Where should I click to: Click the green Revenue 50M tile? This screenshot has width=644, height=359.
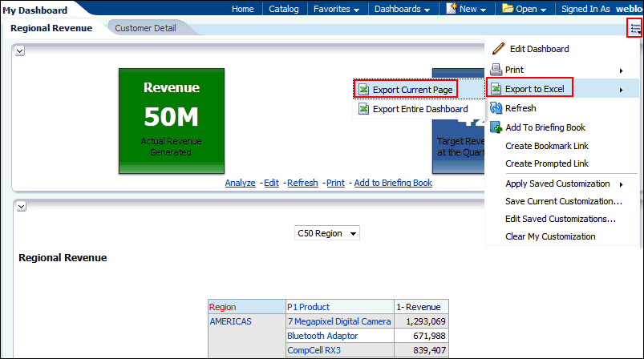click(172, 121)
